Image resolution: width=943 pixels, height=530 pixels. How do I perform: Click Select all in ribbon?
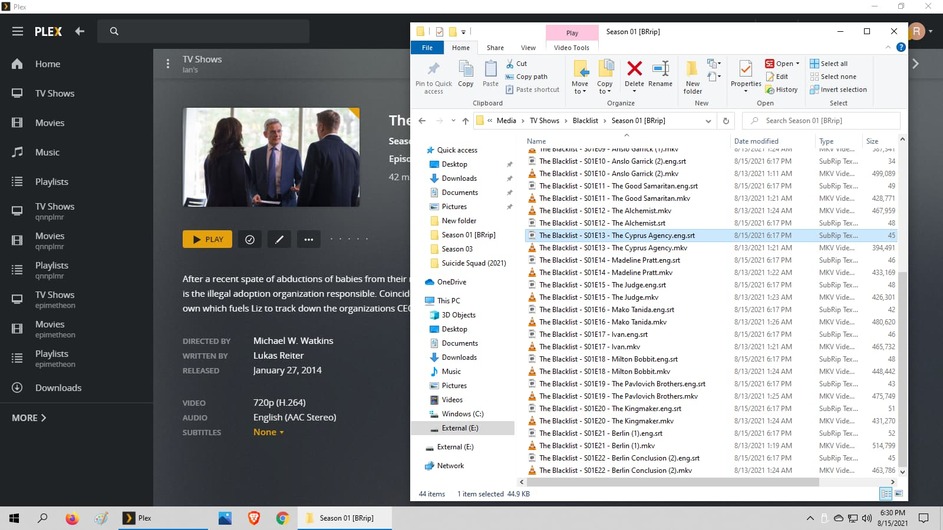pos(828,63)
